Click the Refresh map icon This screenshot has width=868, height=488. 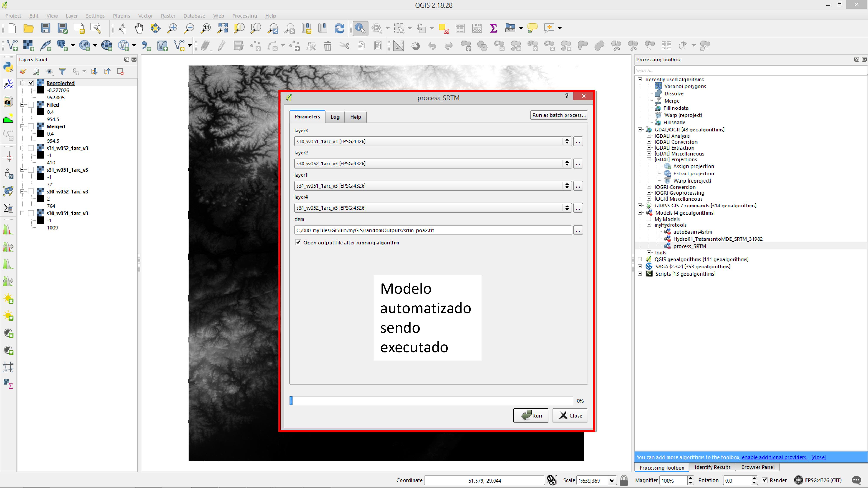click(339, 28)
